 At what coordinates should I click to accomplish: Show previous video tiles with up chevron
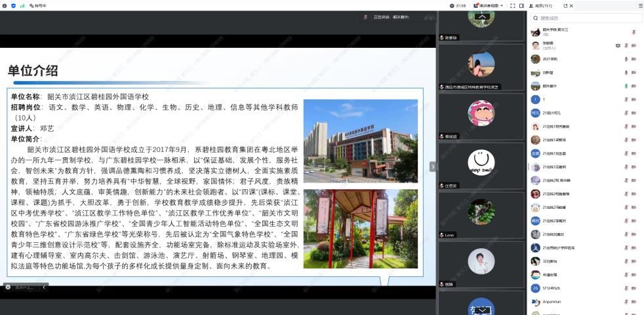coord(482,17)
